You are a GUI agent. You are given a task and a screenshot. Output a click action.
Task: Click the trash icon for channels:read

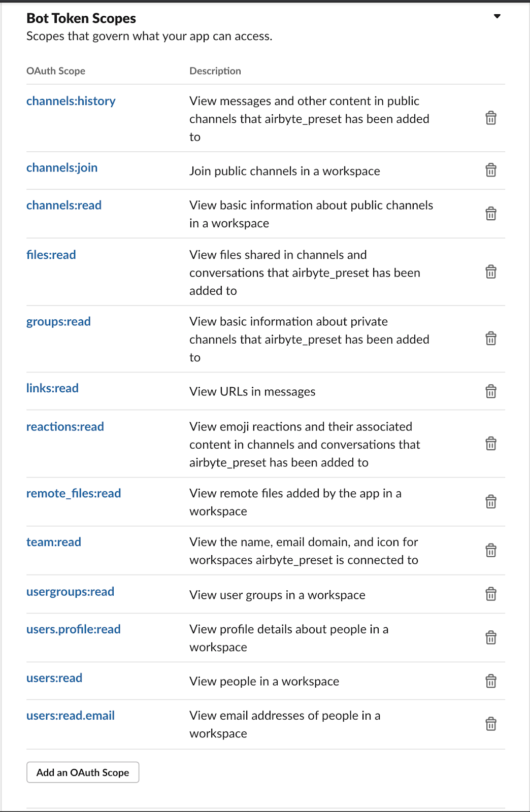[491, 214]
